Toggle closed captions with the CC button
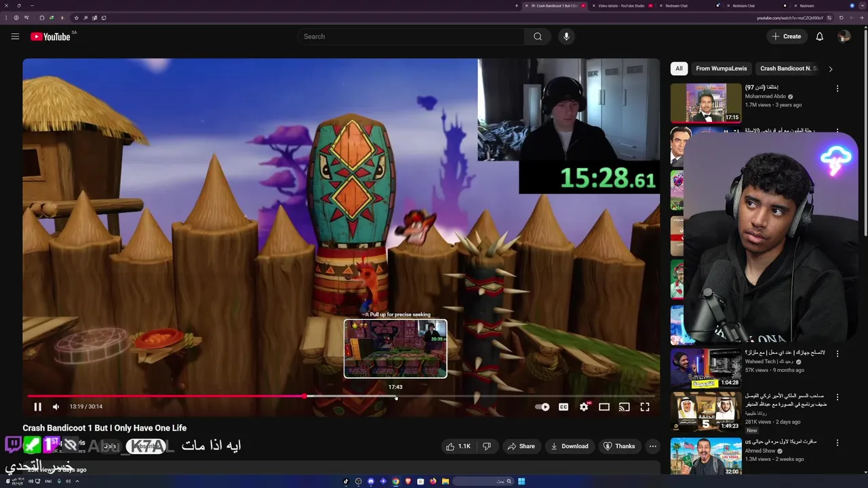868x488 pixels. click(x=564, y=407)
